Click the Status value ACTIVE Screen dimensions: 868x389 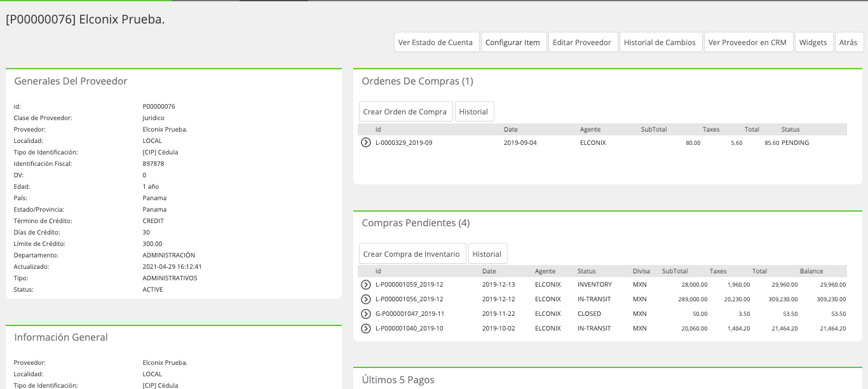[x=153, y=290]
